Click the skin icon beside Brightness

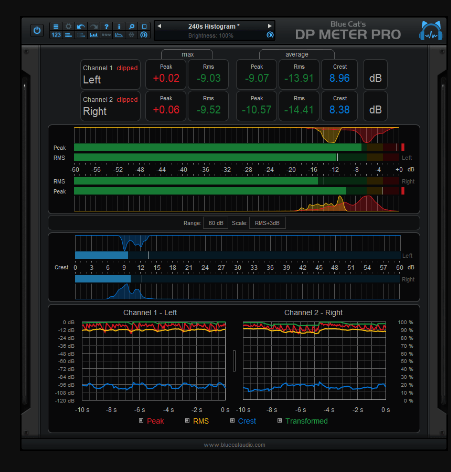[270, 35]
